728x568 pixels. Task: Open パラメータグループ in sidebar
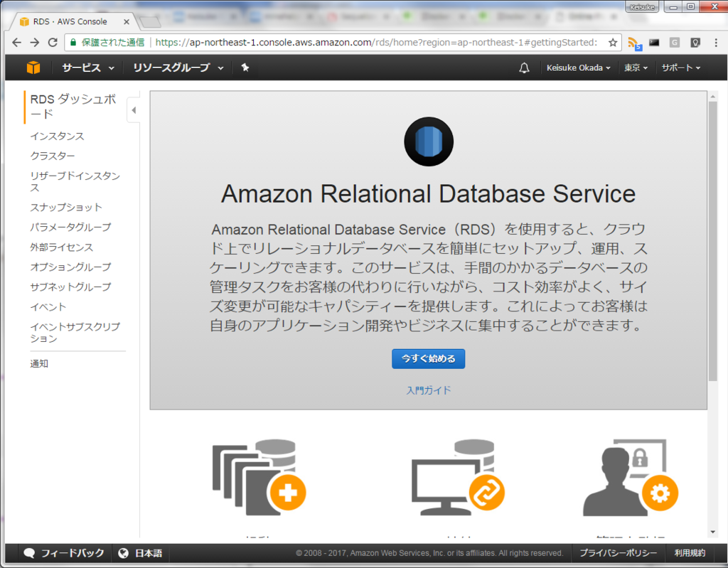click(x=70, y=227)
